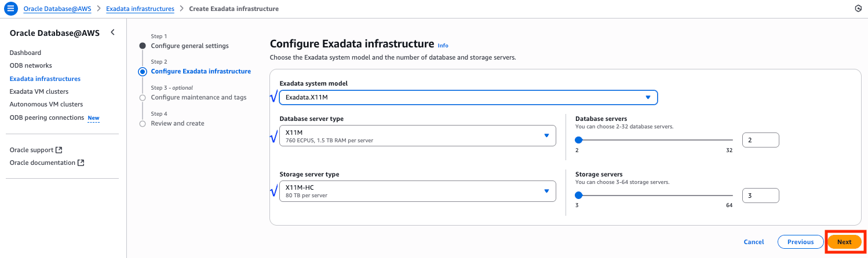Click the external link icon beside Oracle documentation

pyautogui.click(x=81, y=163)
